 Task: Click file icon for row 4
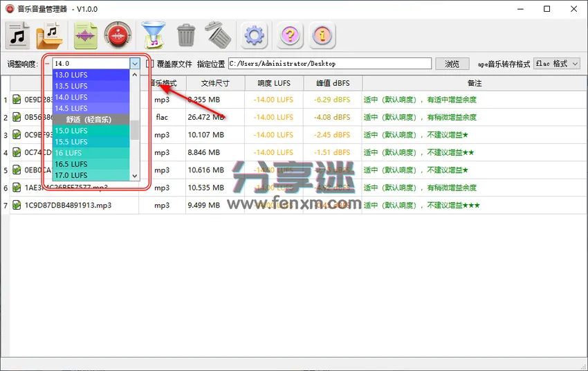[17, 152]
